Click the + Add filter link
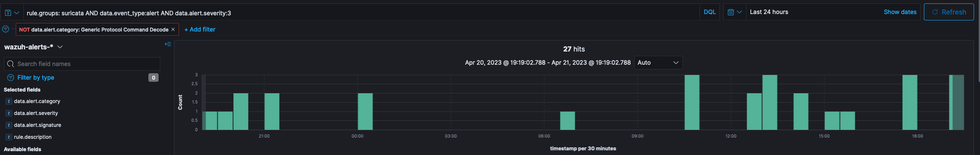The width and height of the screenshot is (980, 155). (x=200, y=29)
